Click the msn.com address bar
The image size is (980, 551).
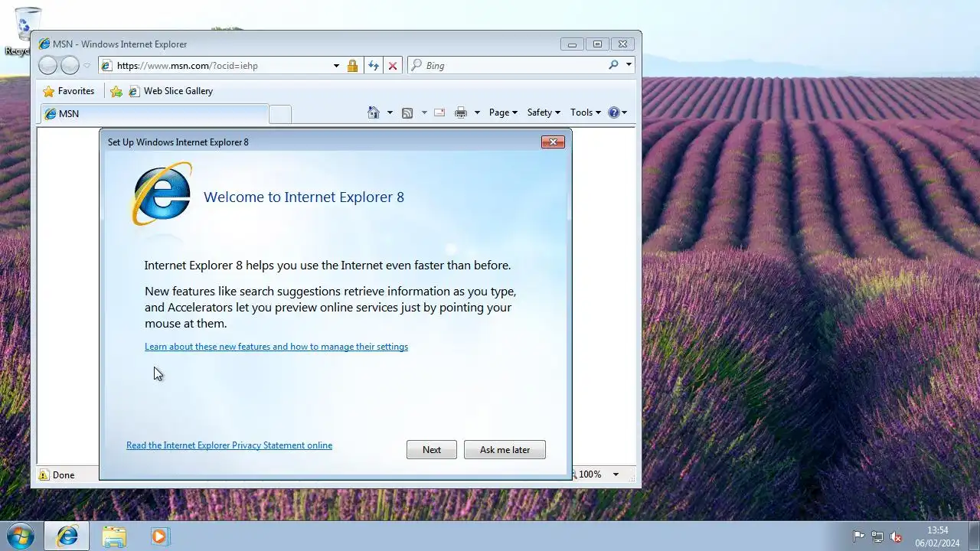coord(222,66)
